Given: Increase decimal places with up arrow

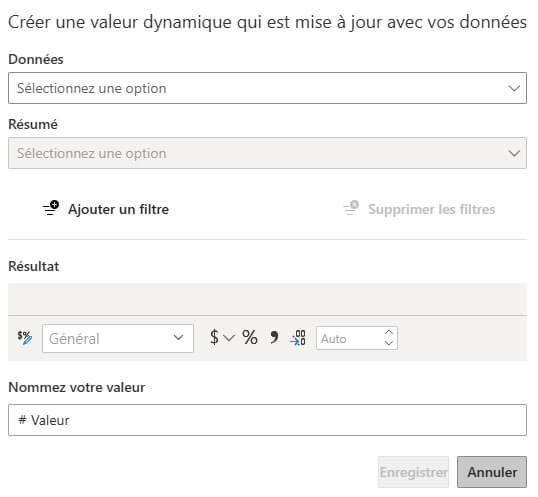Looking at the screenshot, I should [389, 332].
